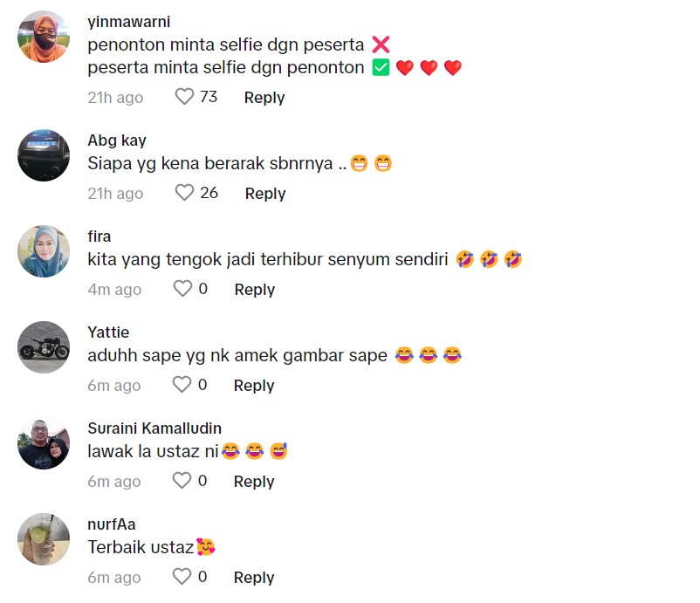
Task: View fira's profile photo
Action: 44,252
